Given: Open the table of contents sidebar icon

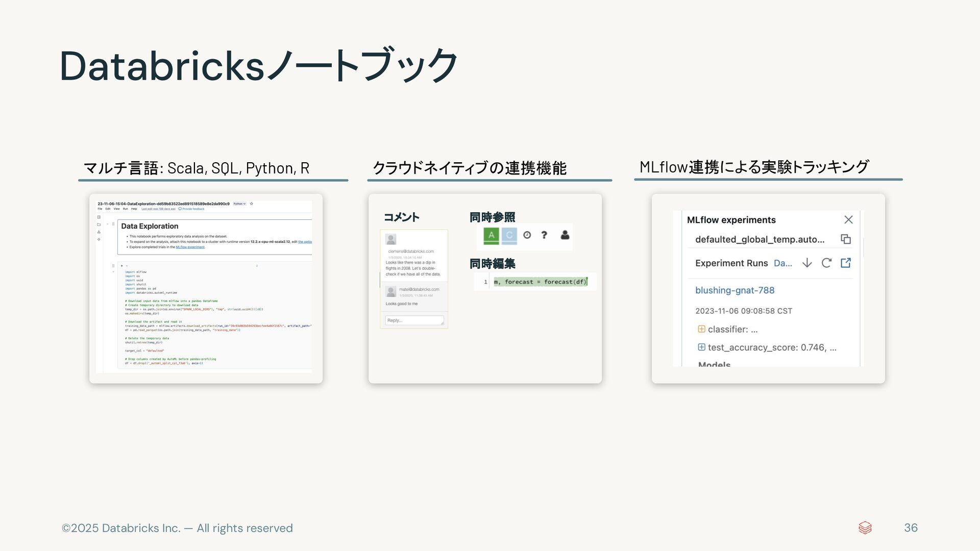Looking at the screenshot, I should [x=99, y=217].
